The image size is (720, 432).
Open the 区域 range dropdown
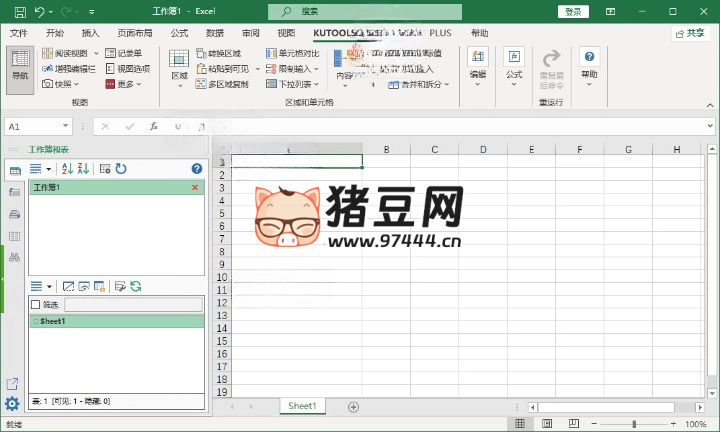179,69
